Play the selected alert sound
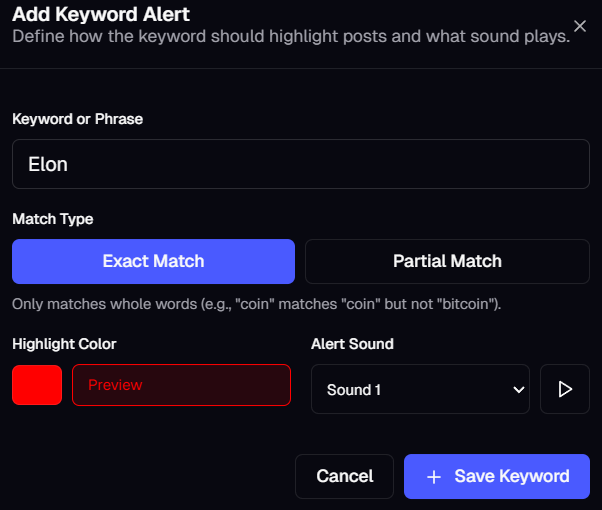The width and height of the screenshot is (602, 510). 565,389
